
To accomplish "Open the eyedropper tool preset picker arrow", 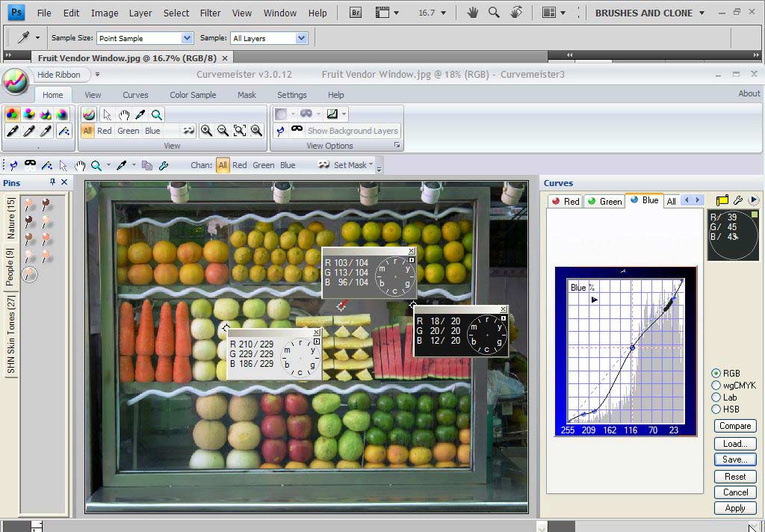I will coord(37,37).
